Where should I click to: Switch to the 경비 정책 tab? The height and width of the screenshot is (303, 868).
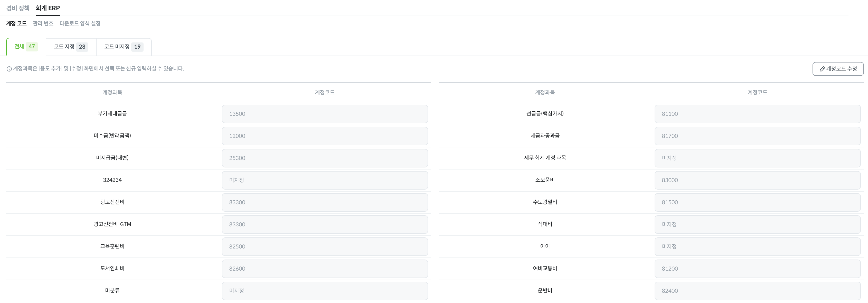click(18, 8)
